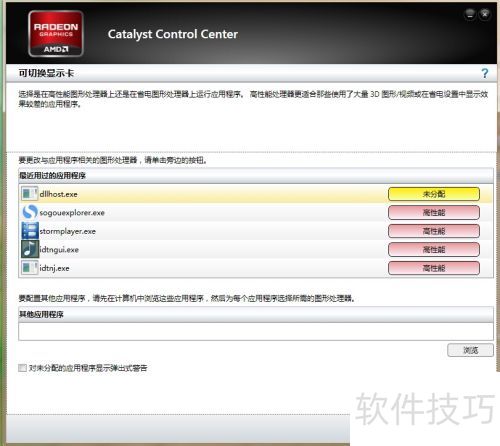Click the sogouexplorer.exe browser icon

[29, 212]
